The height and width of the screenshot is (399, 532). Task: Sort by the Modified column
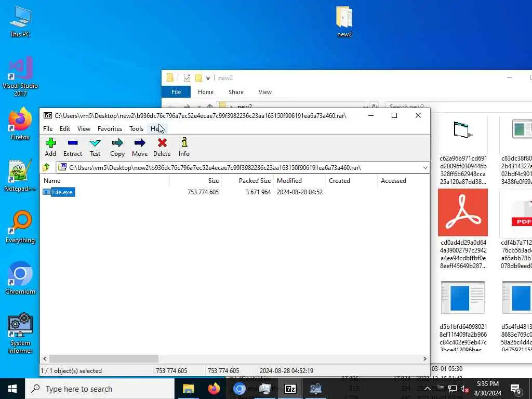click(x=300, y=181)
